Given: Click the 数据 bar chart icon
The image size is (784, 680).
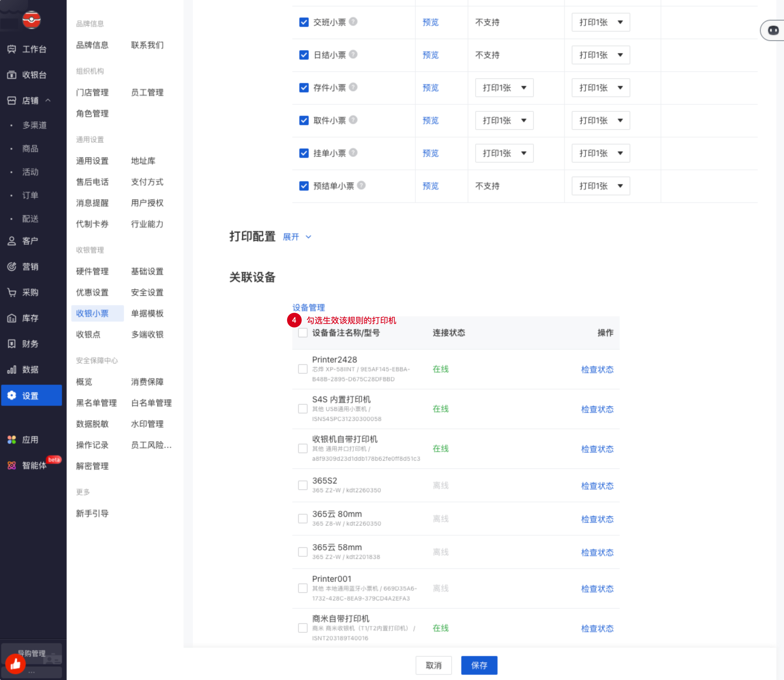Looking at the screenshot, I should point(12,370).
